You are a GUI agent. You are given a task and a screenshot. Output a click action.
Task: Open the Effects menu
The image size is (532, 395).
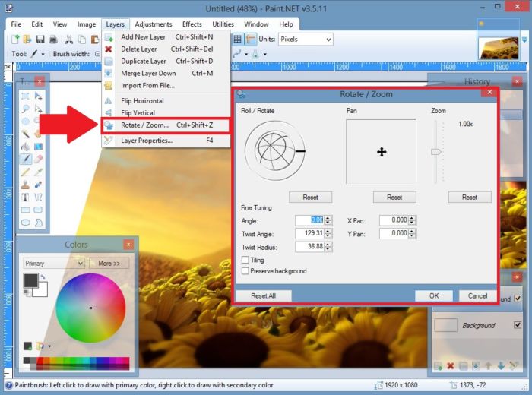[192, 24]
